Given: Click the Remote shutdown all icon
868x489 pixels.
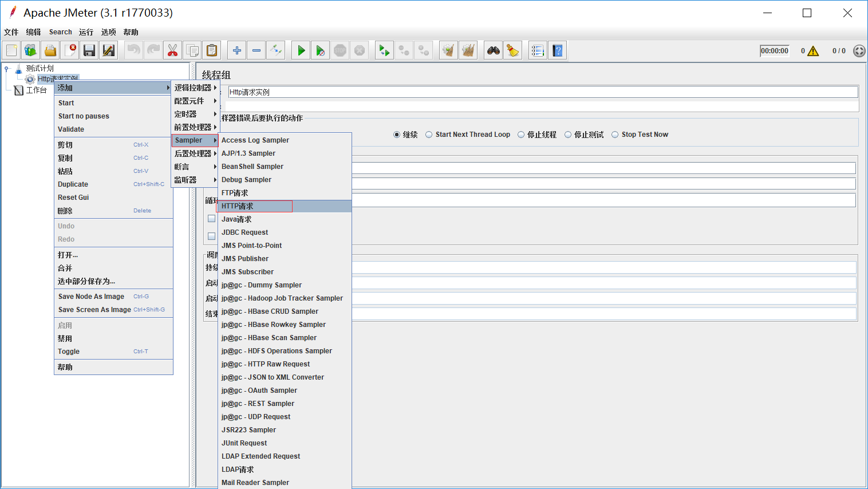Looking at the screenshot, I should pyautogui.click(x=423, y=50).
